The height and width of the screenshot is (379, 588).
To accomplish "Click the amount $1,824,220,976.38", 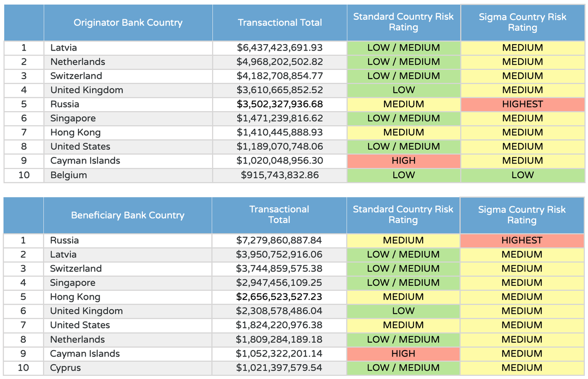I will (279, 325).
